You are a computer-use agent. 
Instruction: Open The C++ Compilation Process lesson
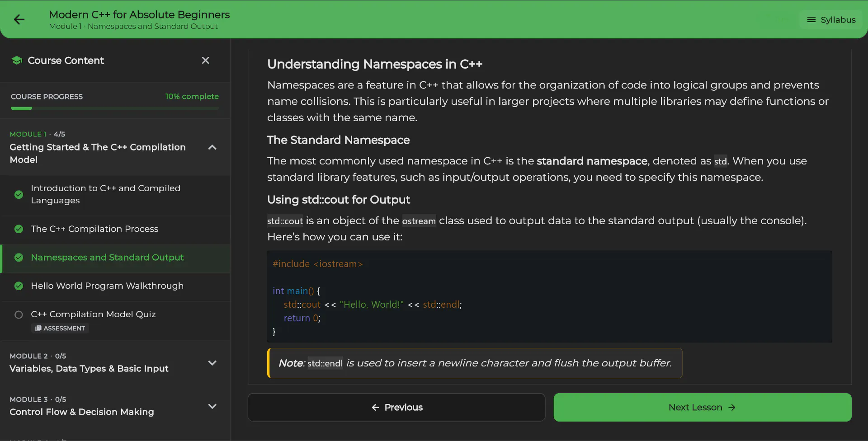point(116,229)
